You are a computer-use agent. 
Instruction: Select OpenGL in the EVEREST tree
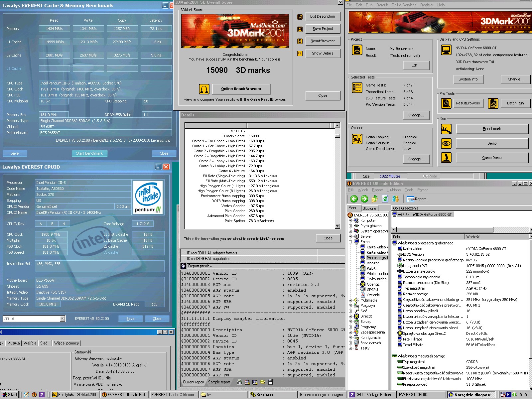coord(373,284)
